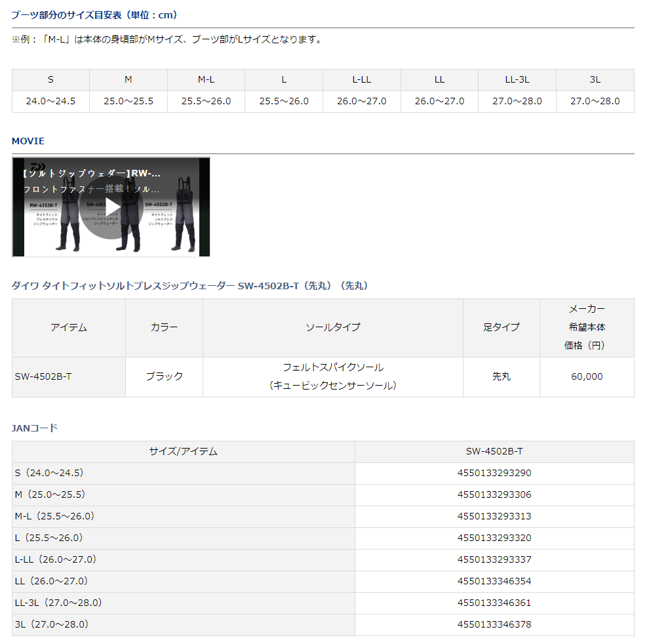Select JAN code 4550133293313
The image size is (672, 644).
[x=494, y=516]
